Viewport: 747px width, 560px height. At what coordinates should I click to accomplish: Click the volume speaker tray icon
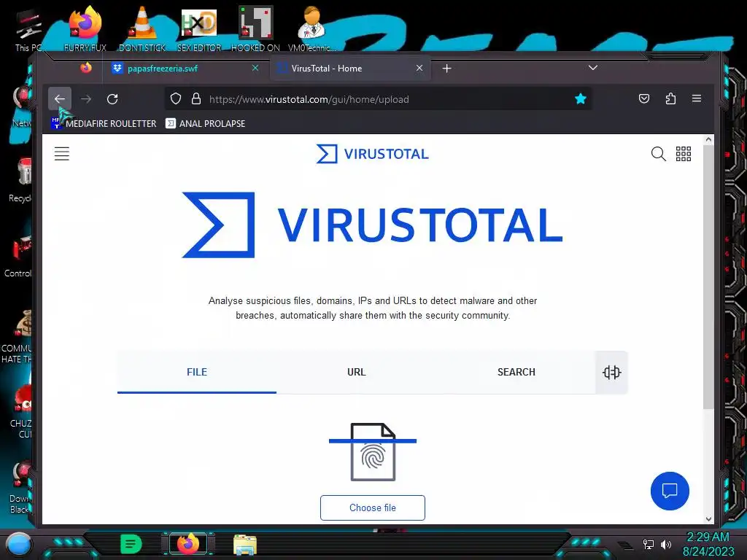[665, 544]
